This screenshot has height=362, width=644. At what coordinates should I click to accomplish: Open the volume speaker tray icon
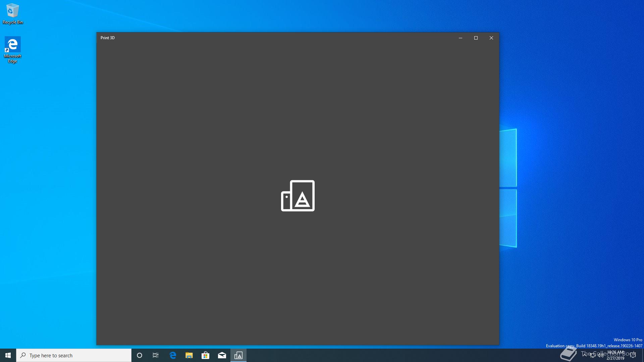coord(600,355)
